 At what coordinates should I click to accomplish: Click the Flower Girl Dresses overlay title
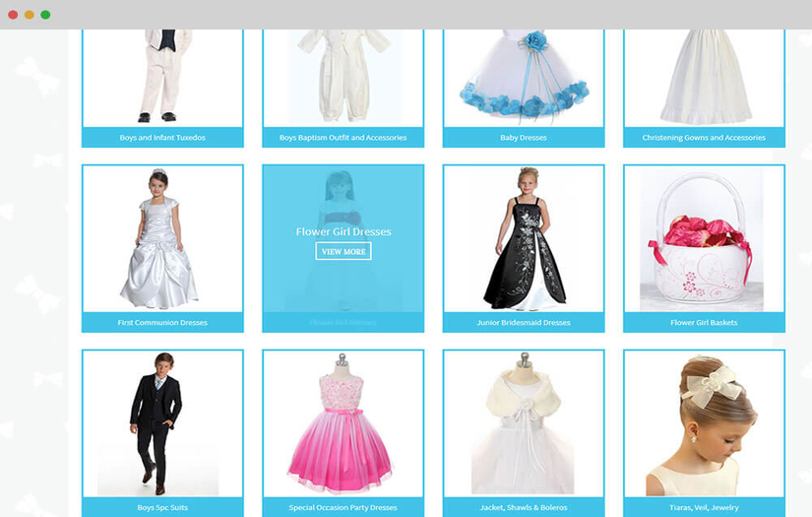344,231
